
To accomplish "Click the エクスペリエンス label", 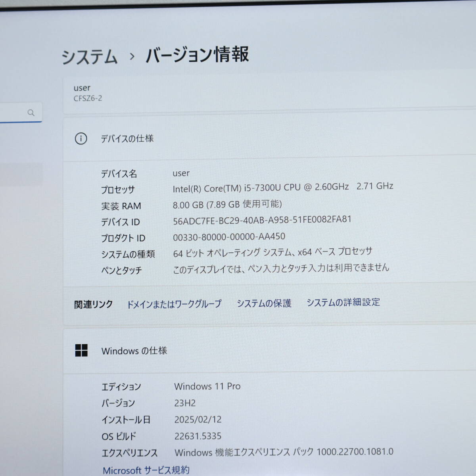I will click(130, 453).
